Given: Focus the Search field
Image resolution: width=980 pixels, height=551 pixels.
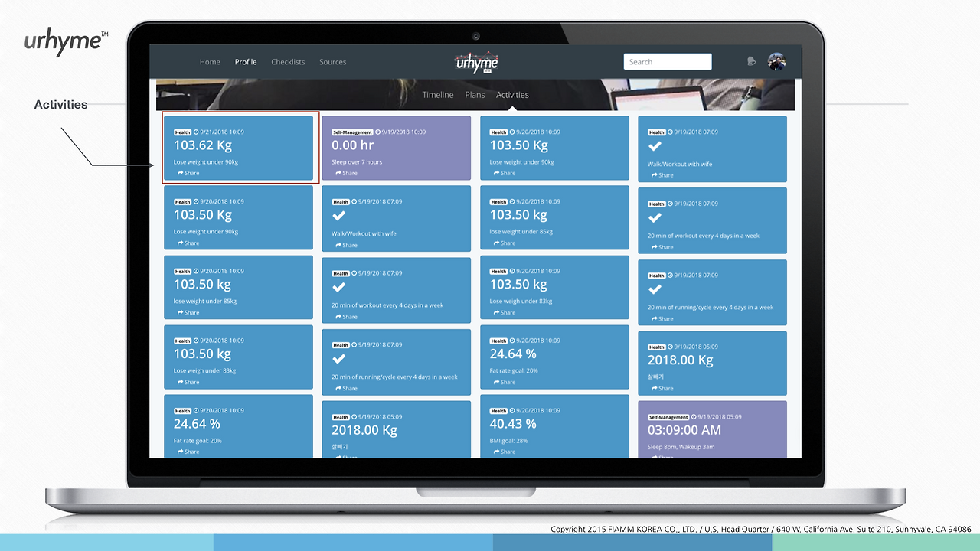Looking at the screenshot, I should [668, 62].
